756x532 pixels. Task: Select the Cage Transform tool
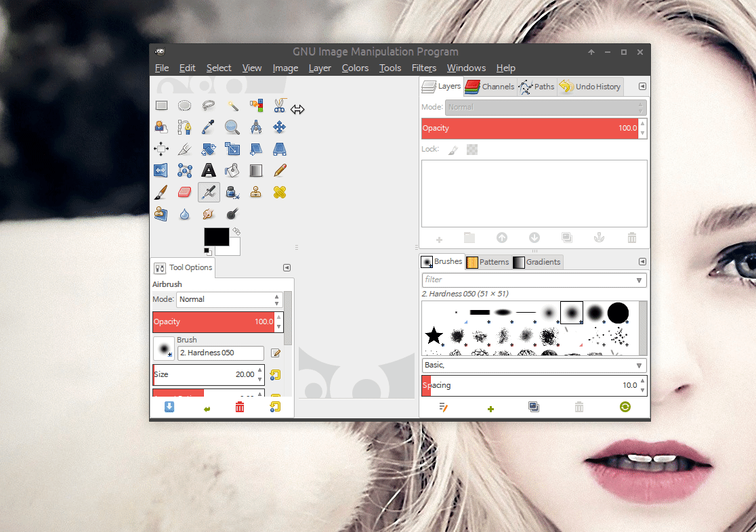pos(185,171)
